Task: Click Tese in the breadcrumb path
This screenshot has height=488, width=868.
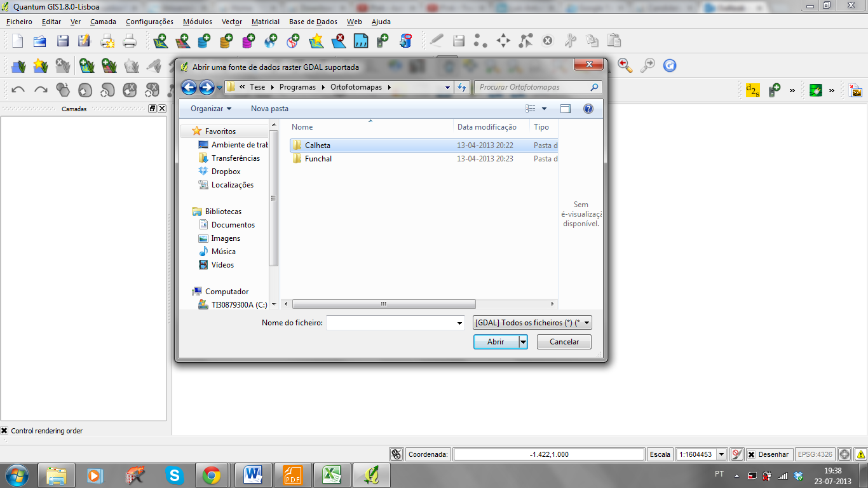Action: coord(257,87)
